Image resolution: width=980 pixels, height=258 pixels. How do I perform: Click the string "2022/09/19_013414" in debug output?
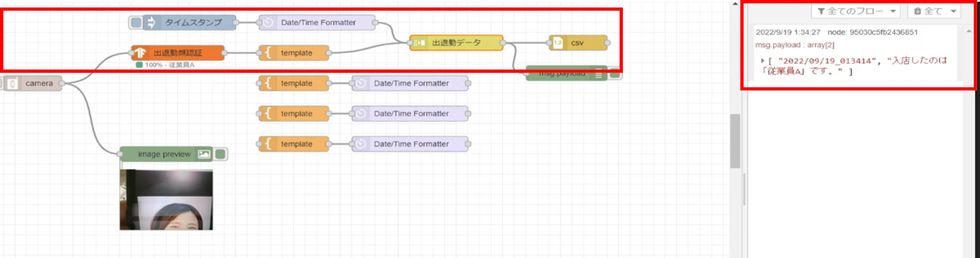(x=827, y=61)
